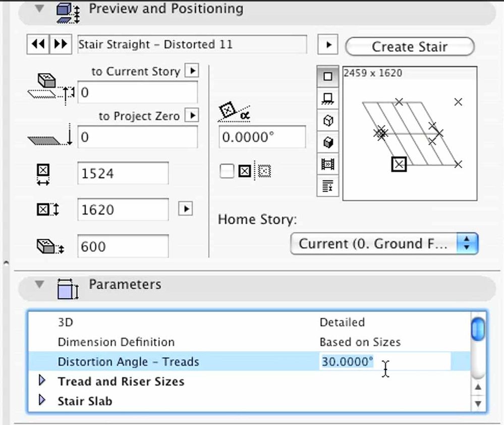Viewport: 504px width, 425px height.
Task: Show the shaded 3D preview
Action: click(327, 142)
